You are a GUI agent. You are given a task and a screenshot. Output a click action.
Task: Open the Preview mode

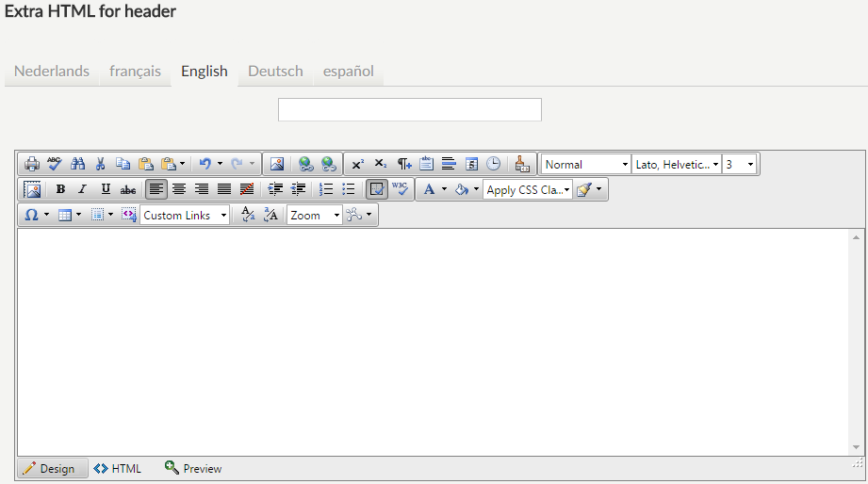193,468
